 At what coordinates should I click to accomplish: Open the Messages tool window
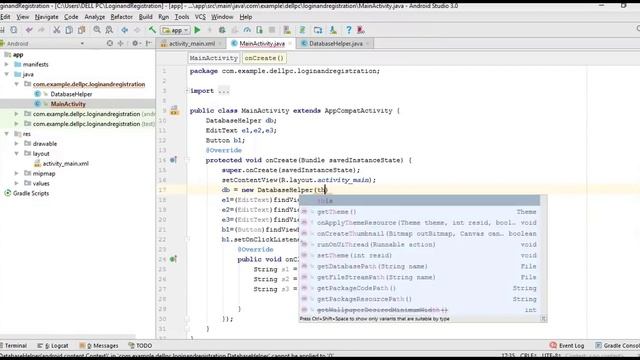[x=99, y=346]
